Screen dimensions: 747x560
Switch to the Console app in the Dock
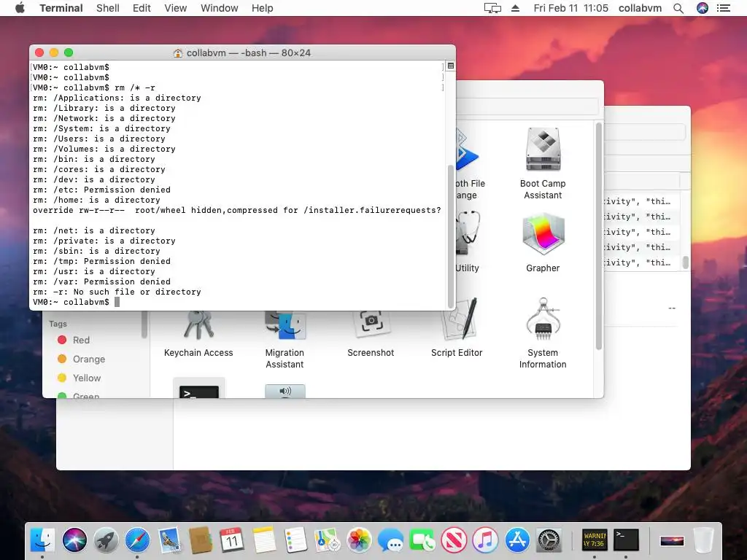click(595, 540)
